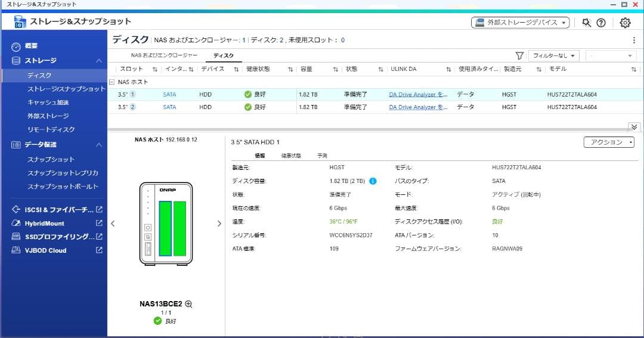Image resolution: width=644 pixels, height=338 pixels.
Task: Open the help question mark icon
Action: tap(601, 23)
